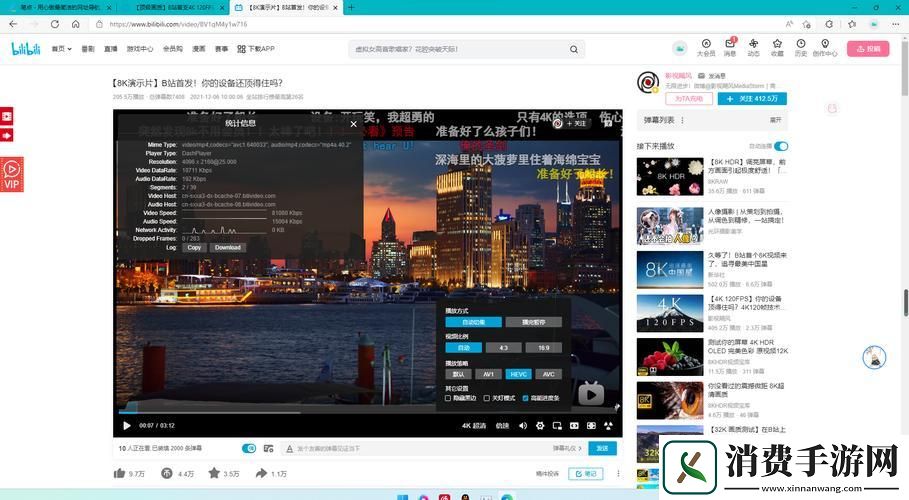The image size is (909, 500).
Task: Open the 倍速 playback speed menu
Action: [x=502, y=425]
